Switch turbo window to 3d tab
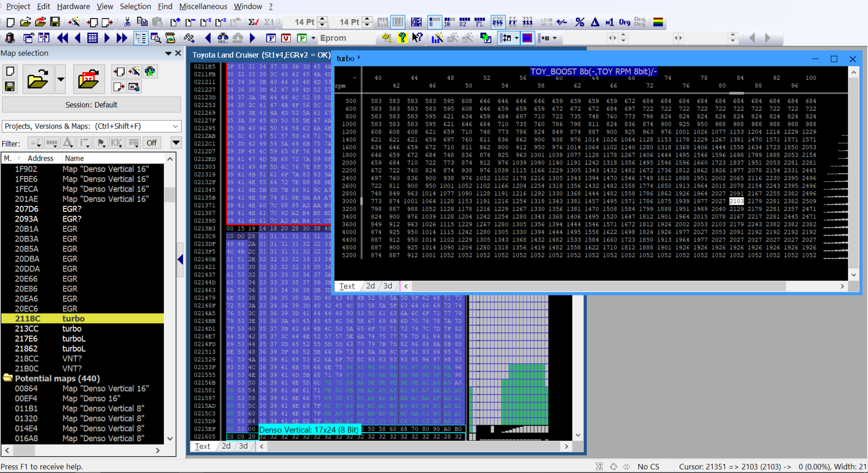Screen dimensions: 868x473 (x=388, y=286)
